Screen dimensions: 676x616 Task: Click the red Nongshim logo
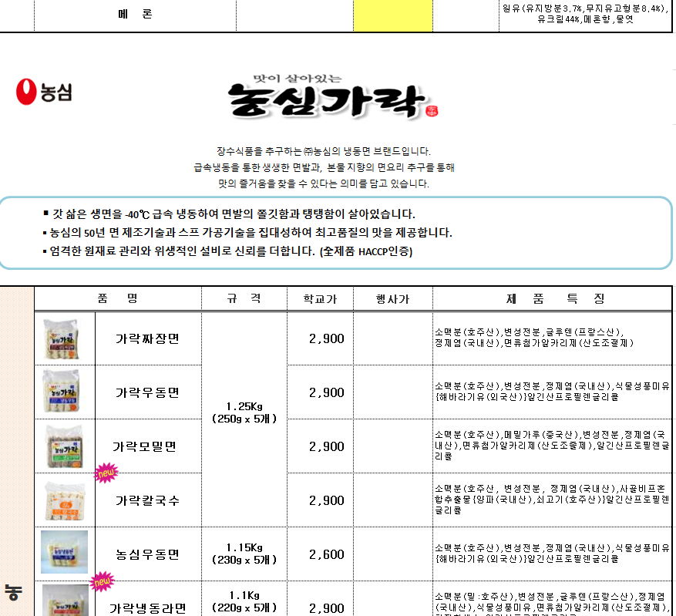tap(44, 92)
